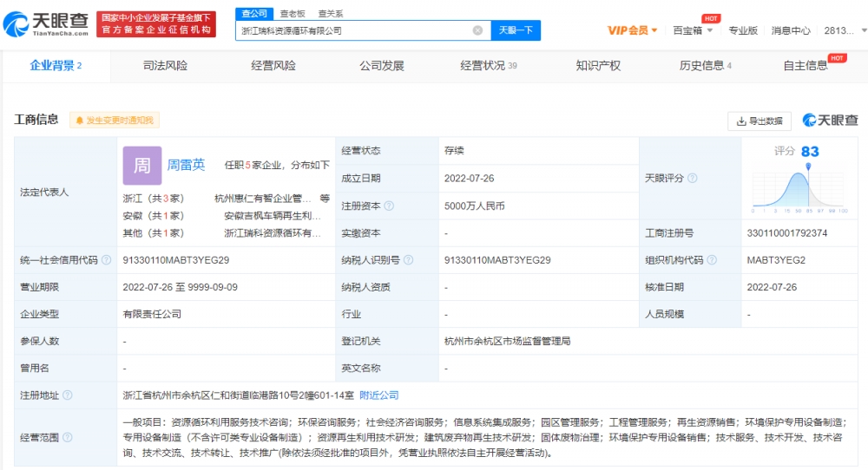Switch to the 查公司 search tab
Image resolution: width=868 pixels, height=470 pixels.
click(254, 13)
